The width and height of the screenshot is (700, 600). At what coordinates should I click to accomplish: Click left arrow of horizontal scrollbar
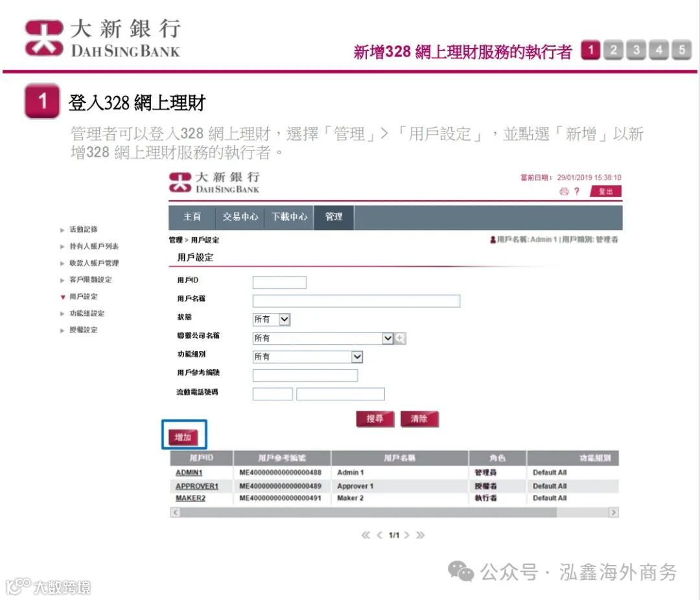176,512
